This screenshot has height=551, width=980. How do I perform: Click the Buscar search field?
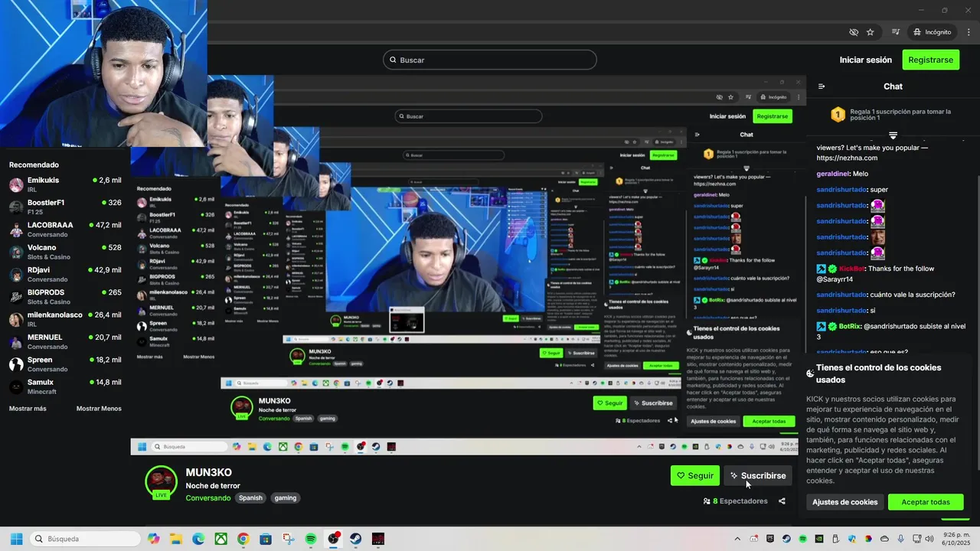point(490,60)
